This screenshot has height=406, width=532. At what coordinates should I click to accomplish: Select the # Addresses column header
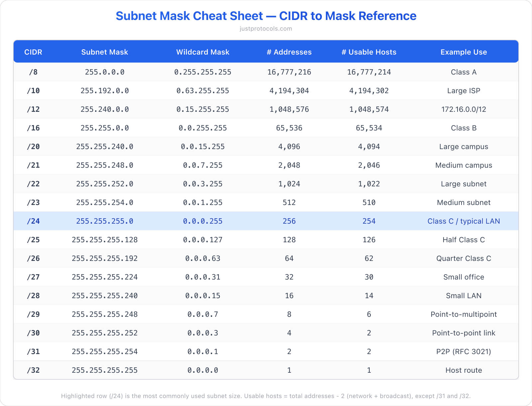pos(289,52)
